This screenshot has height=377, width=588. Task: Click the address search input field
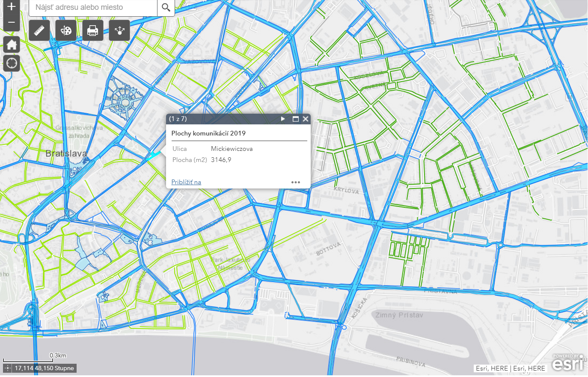[93, 7]
